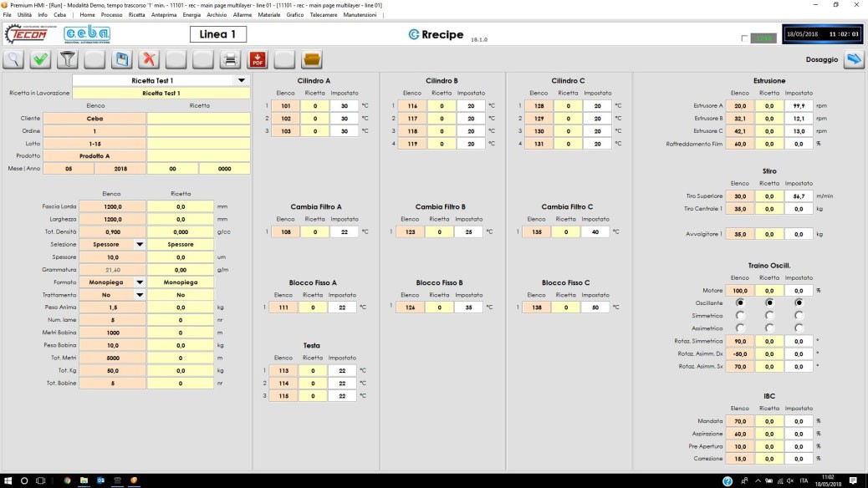The image size is (868, 488).
Task: Click the blue arrow next to Dosaggio
Action: [x=854, y=59]
